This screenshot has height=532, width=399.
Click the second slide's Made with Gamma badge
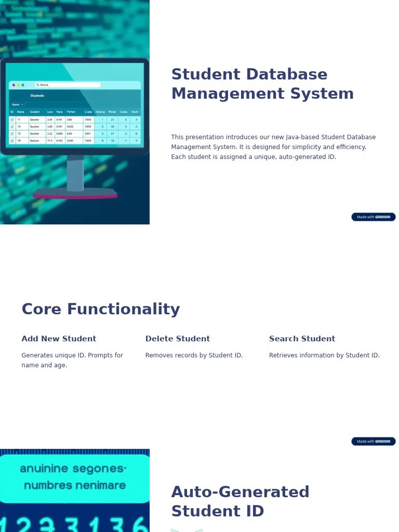tap(373, 441)
